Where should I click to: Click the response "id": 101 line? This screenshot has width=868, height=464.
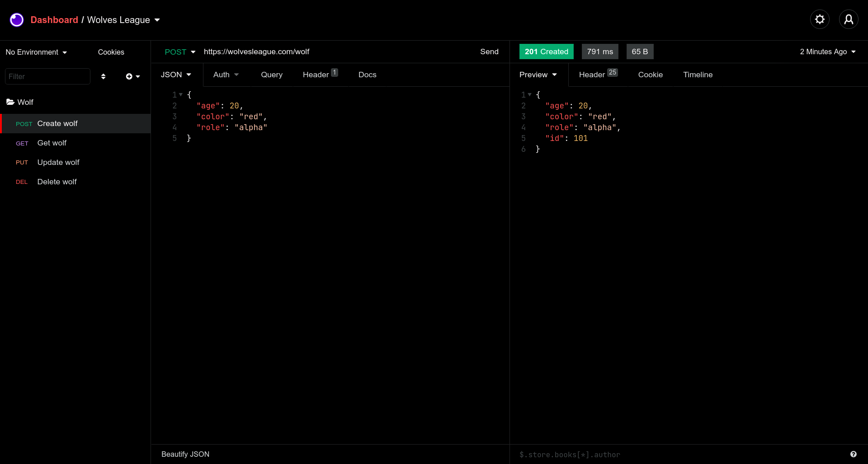[x=566, y=138]
